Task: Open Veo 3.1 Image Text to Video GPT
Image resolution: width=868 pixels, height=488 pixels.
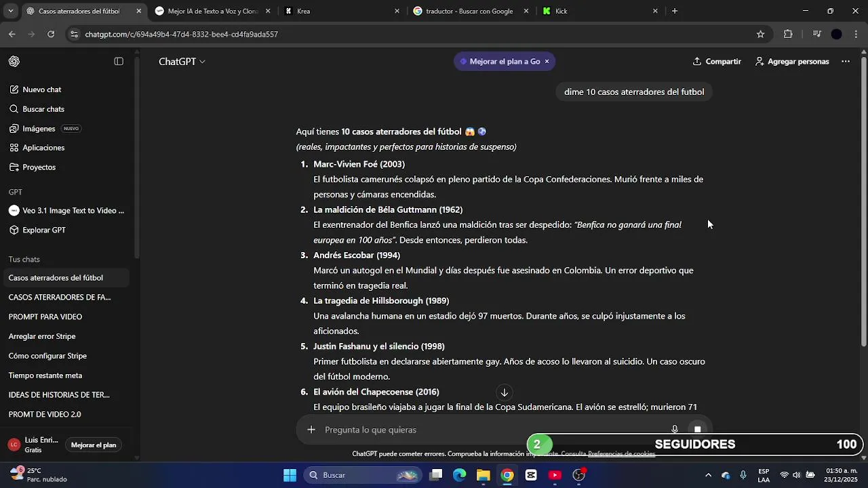Action: 66,211
